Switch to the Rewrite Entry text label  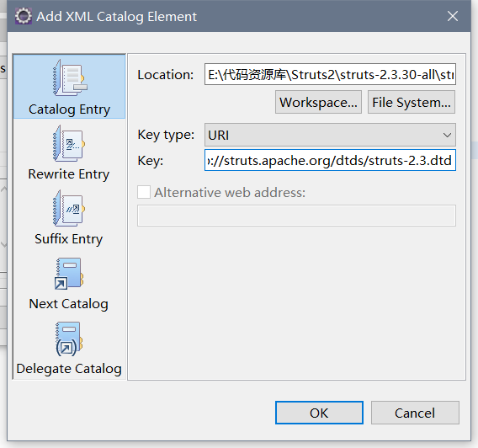coord(69,174)
